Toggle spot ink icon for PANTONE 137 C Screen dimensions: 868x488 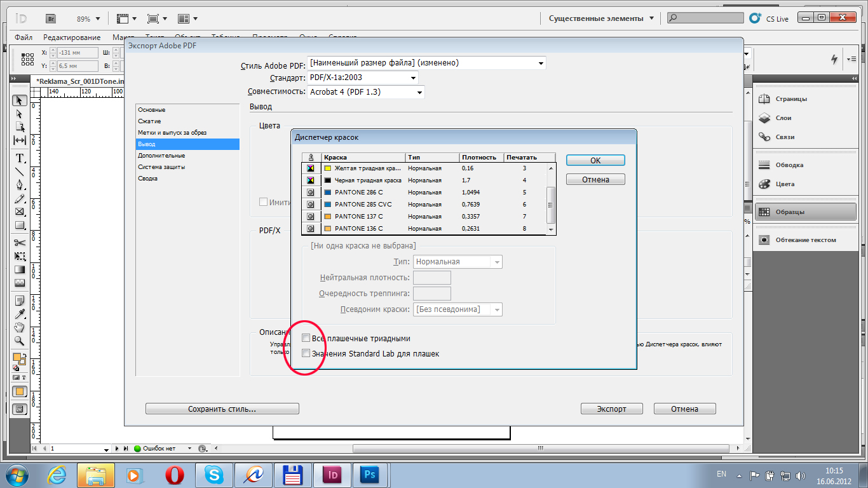(311, 217)
